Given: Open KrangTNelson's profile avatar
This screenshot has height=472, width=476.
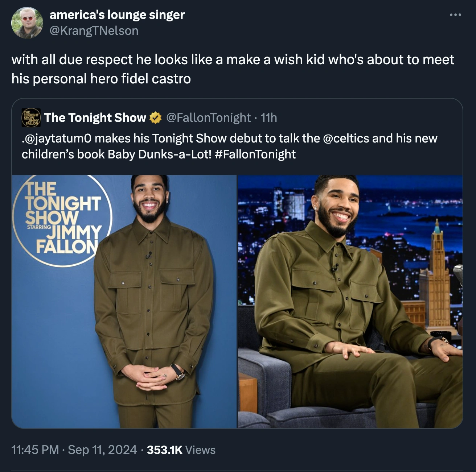Looking at the screenshot, I should click(27, 22).
